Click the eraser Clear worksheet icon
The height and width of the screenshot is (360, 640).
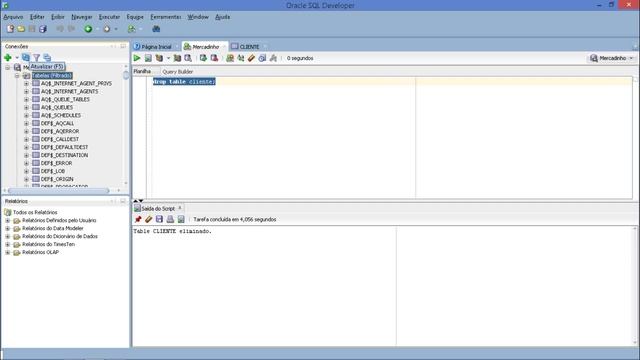(251, 58)
